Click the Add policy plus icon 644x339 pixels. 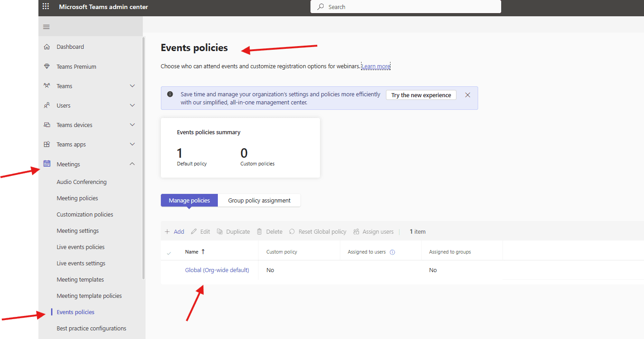(x=168, y=231)
